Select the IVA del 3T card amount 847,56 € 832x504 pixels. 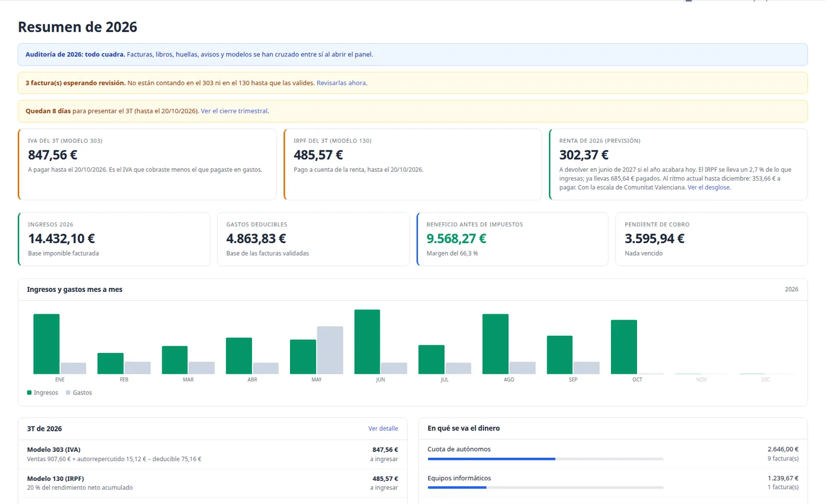[x=53, y=155]
